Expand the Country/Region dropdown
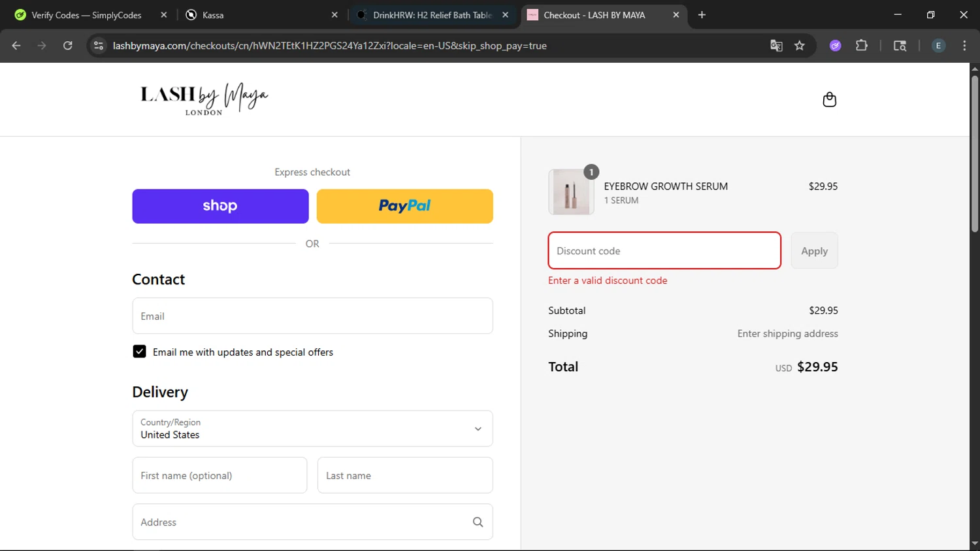The height and width of the screenshot is (551, 980). (312, 429)
